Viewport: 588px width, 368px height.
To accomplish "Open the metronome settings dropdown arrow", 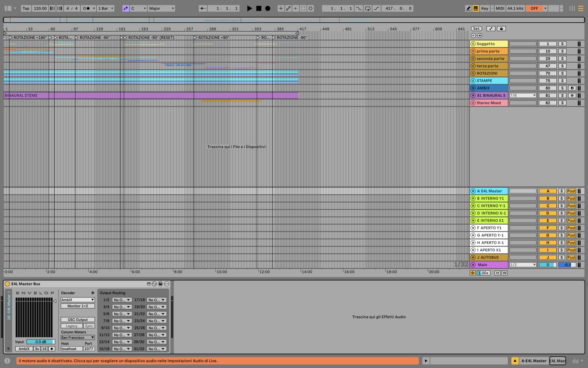I will pos(94,8).
